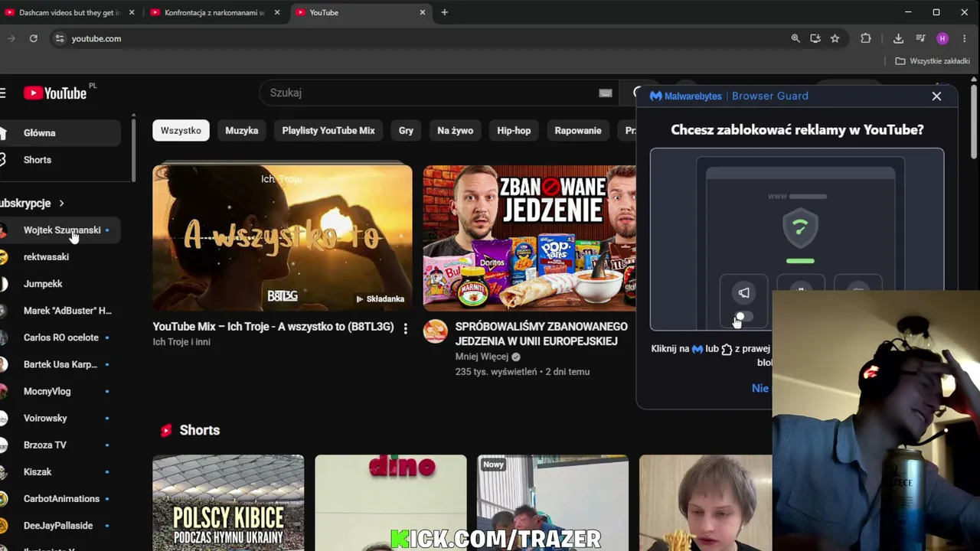980x551 pixels.
Task: Open Marek "AdBuster" channel subscription
Action: pos(60,311)
